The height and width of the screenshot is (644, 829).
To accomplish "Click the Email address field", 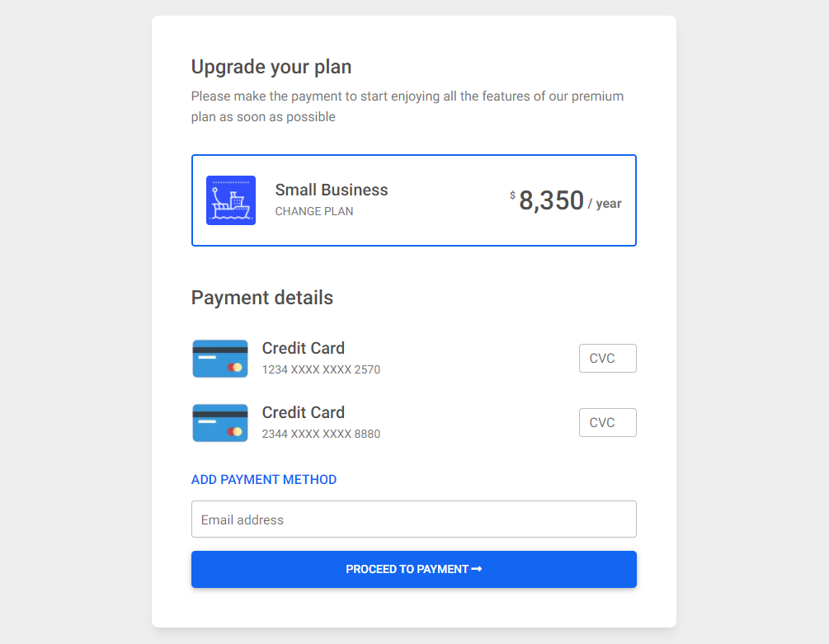I will 413,519.
